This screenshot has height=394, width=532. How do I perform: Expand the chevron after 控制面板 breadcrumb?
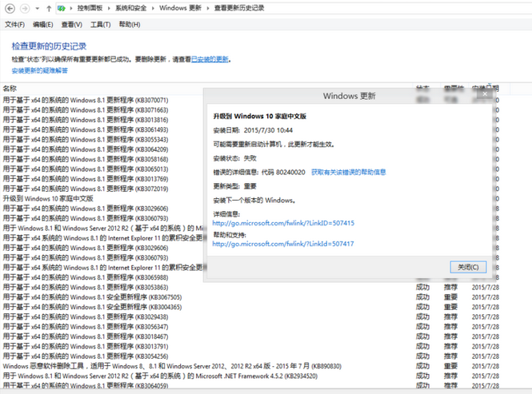109,9
